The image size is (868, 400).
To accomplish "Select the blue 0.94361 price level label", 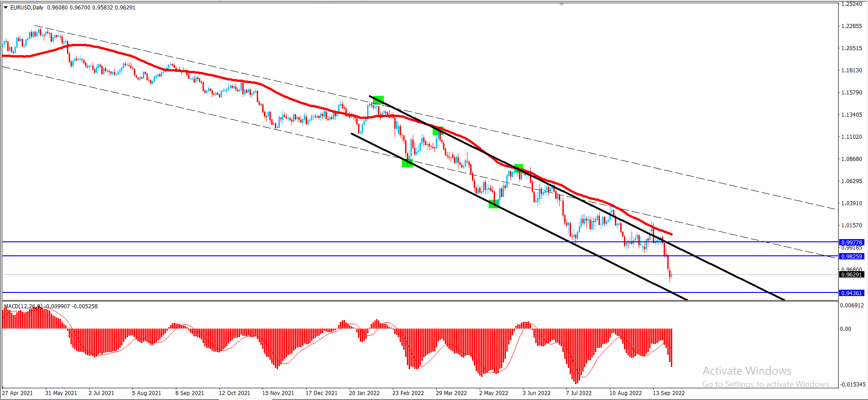I will pyautogui.click(x=851, y=293).
